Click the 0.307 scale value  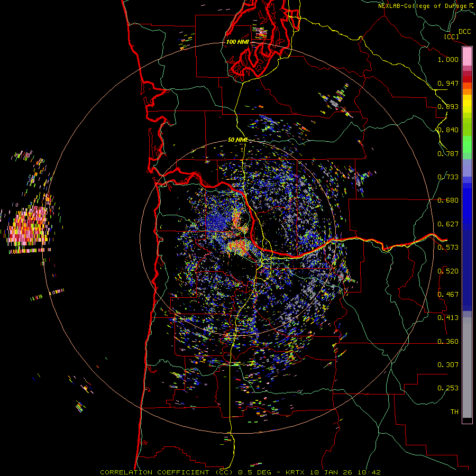[448, 365]
